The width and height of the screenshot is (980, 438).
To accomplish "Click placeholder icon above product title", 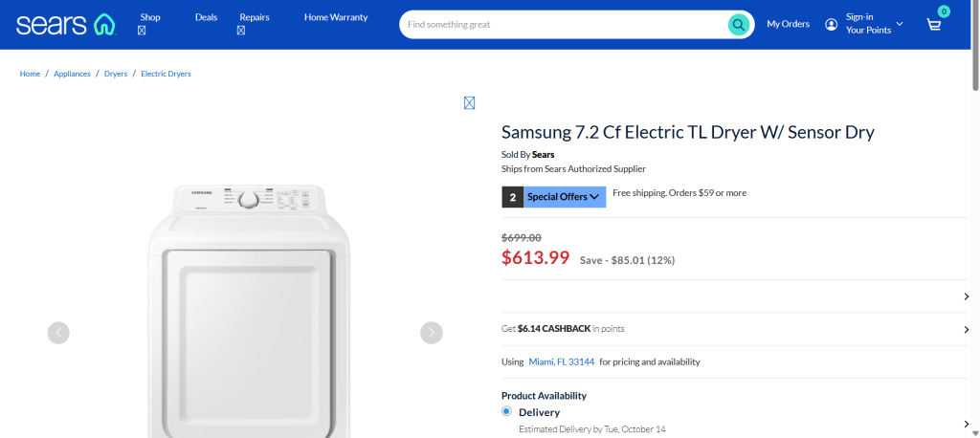I will click(469, 102).
